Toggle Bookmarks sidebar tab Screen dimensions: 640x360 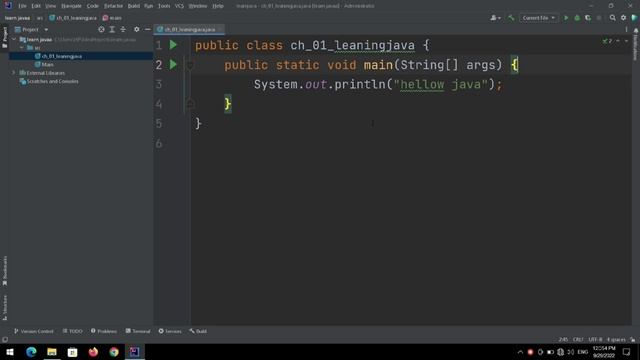click(x=4, y=271)
